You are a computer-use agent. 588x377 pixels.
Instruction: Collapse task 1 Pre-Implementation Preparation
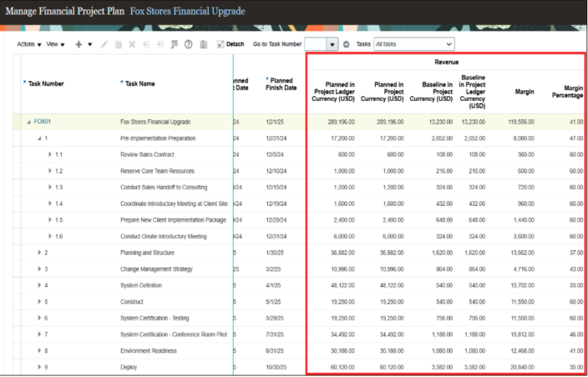tap(39, 138)
